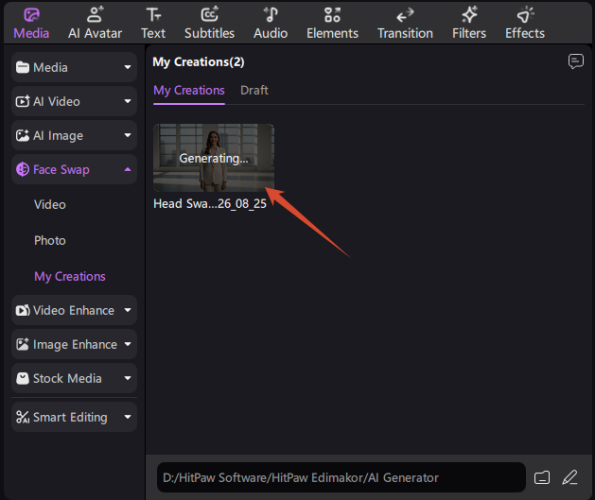Click the Face Swap sidebar icon
Viewport: 595px width, 500px height.
tap(22, 169)
